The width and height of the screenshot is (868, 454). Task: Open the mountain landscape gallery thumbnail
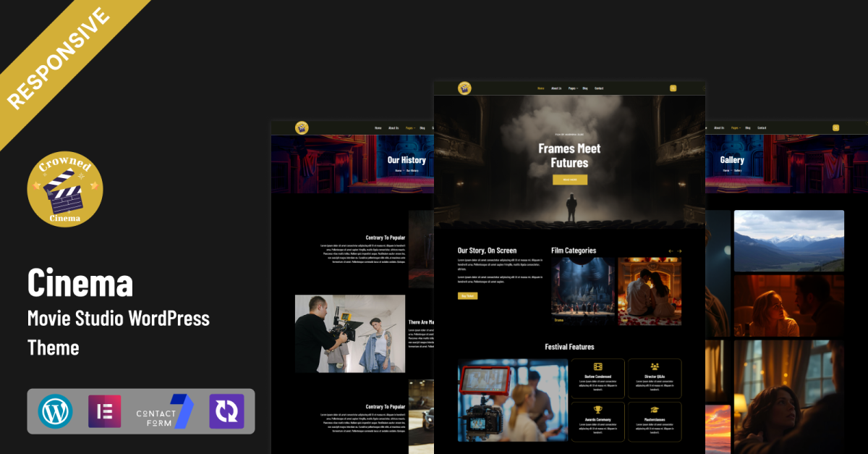click(788, 240)
